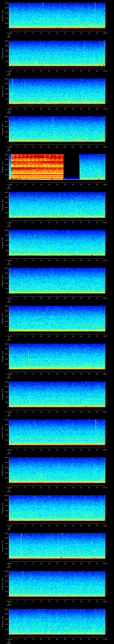Select the '11:18:00' start time label
The image size is (114, 644).
pos(9,184)
